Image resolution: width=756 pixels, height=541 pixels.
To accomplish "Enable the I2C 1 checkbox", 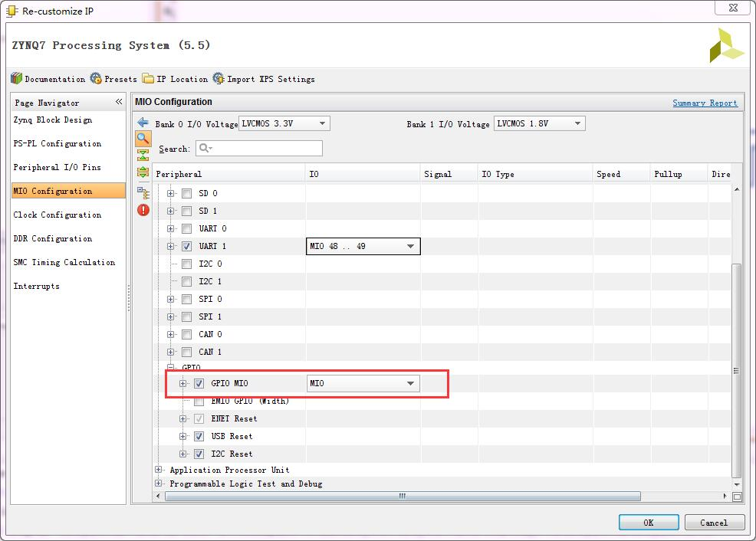I will tap(186, 282).
